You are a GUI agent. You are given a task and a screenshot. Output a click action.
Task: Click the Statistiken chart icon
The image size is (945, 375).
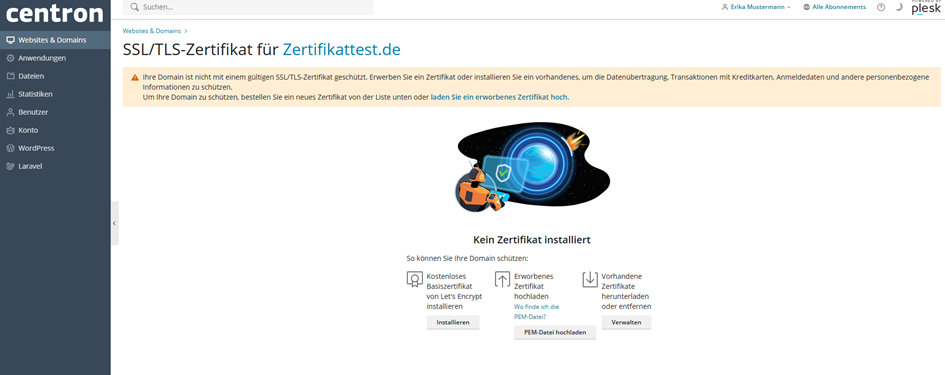(x=10, y=95)
